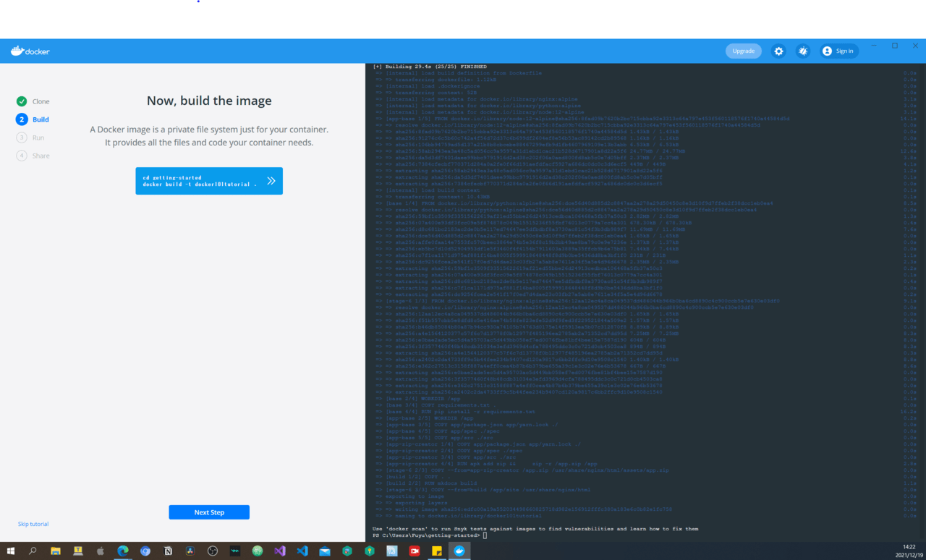
Task: Open Sticky Notes from taskbar
Action: [437, 551]
